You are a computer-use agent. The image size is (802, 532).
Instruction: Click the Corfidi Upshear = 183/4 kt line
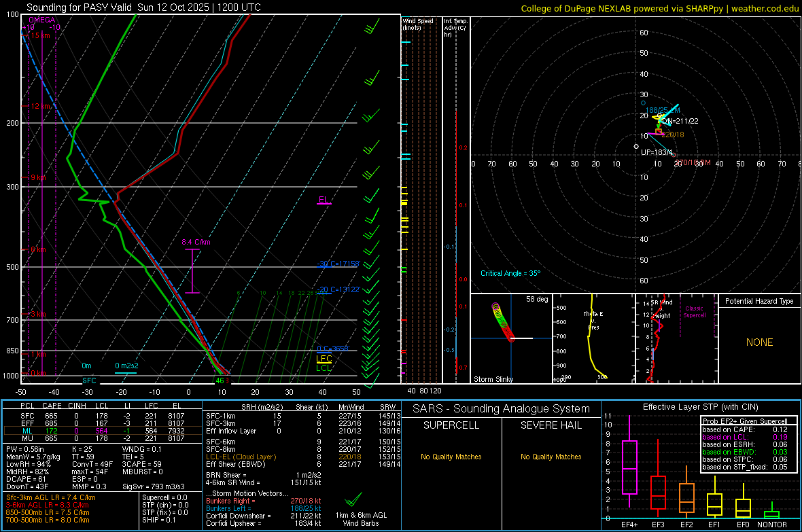coord(264,523)
